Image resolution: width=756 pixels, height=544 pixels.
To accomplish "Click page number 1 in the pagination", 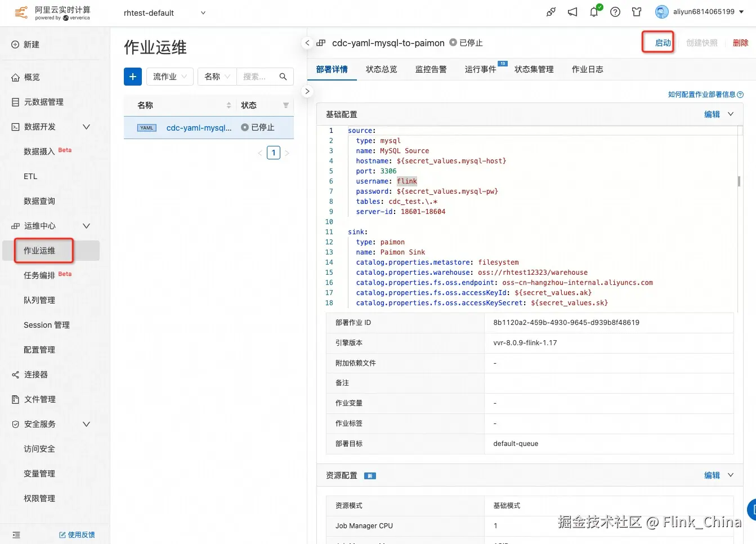I will (x=274, y=153).
